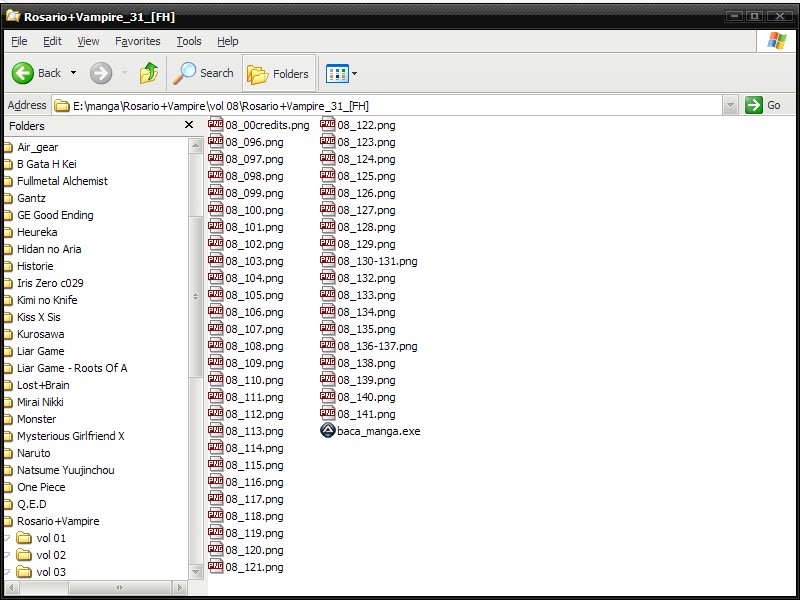Click the baca_manga.exe application icon
Viewport: 800px width, 600px height.
pyautogui.click(x=328, y=431)
